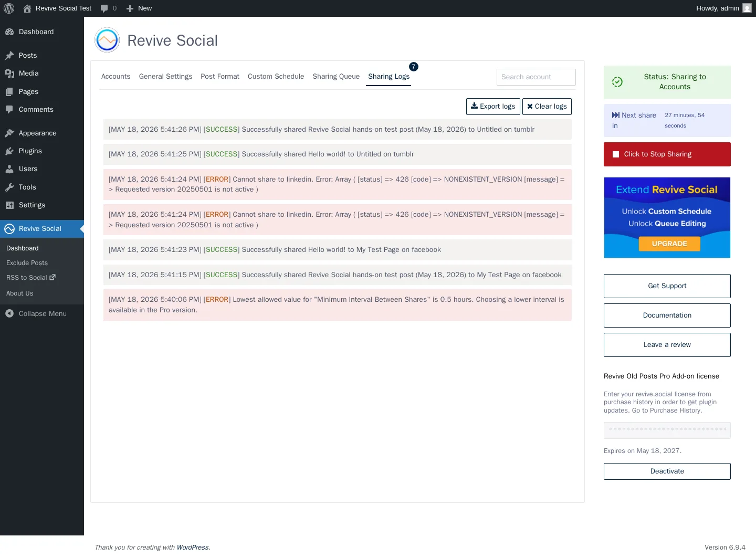Open About Us submenu item
This screenshot has height=558, width=756.
click(19, 293)
